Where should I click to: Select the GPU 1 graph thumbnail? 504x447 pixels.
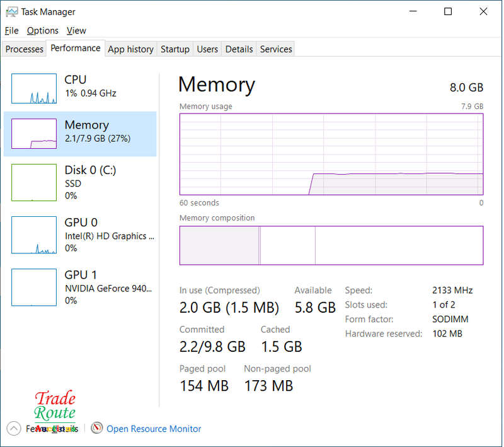[x=34, y=287]
